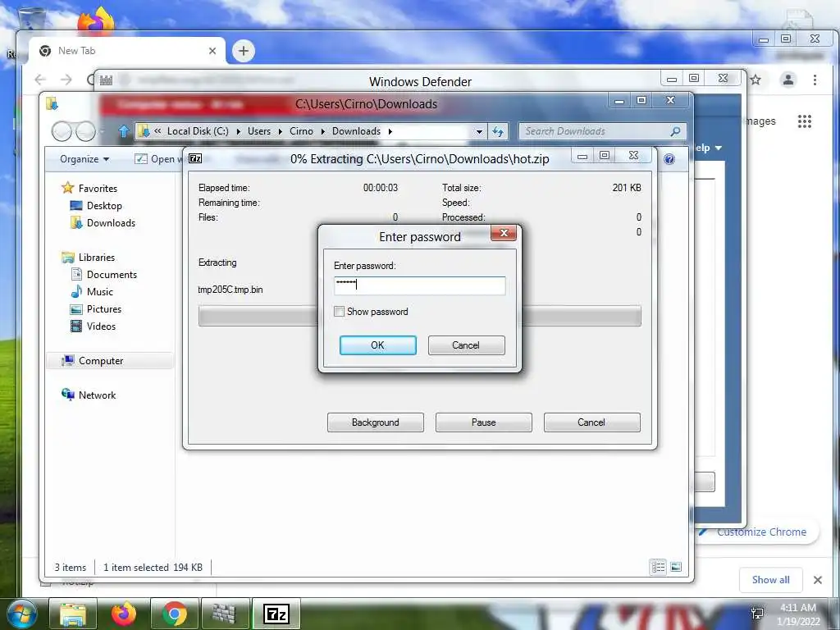840x630 pixels.
Task: Switch Explorer to details view icon
Action: pyautogui.click(x=659, y=567)
